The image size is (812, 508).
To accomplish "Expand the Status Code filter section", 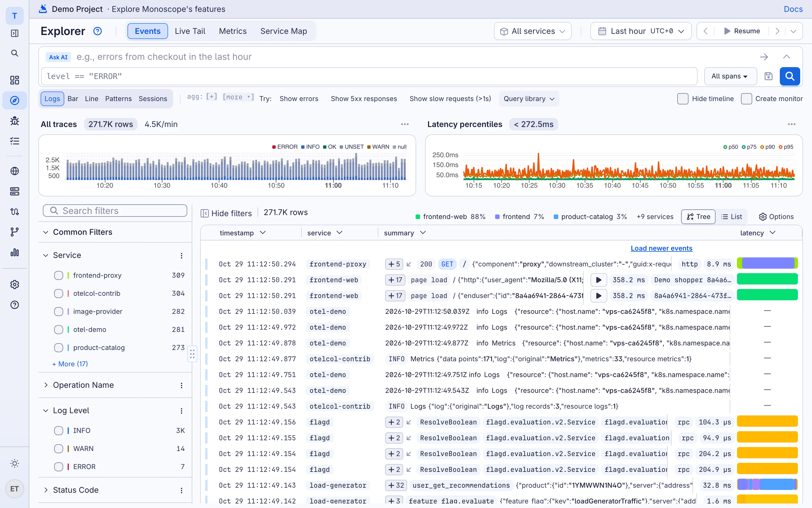I will pyautogui.click(x=46, y=490).
